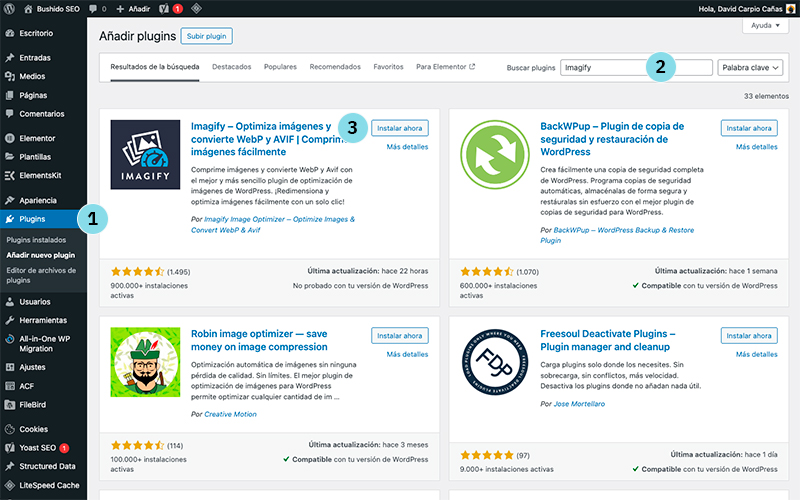The width and height of the screenshot is (800, 500).
Task: Open Yoast SEO sidebar icon
Action: point(10,448)
